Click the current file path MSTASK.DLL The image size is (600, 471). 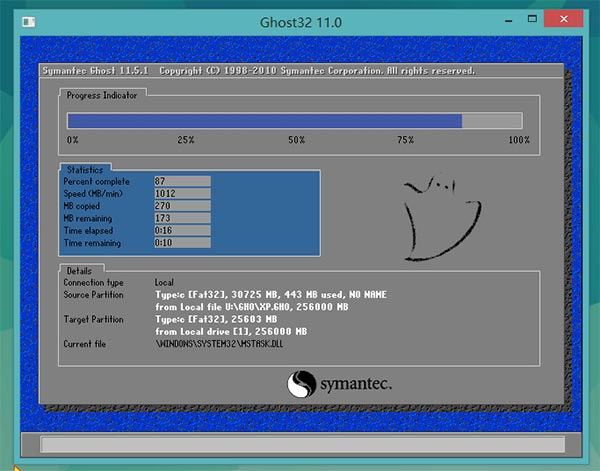click(219, 344)
